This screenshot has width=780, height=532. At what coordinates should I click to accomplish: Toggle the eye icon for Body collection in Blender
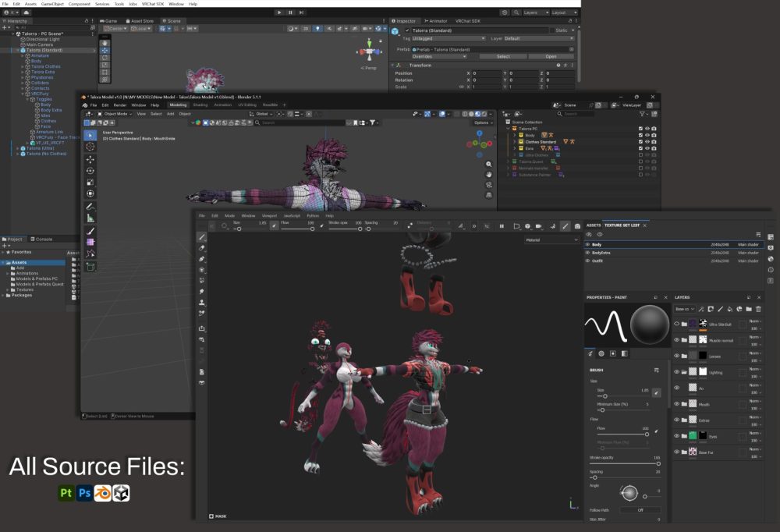pyautogui.click(x=647, y=135)
